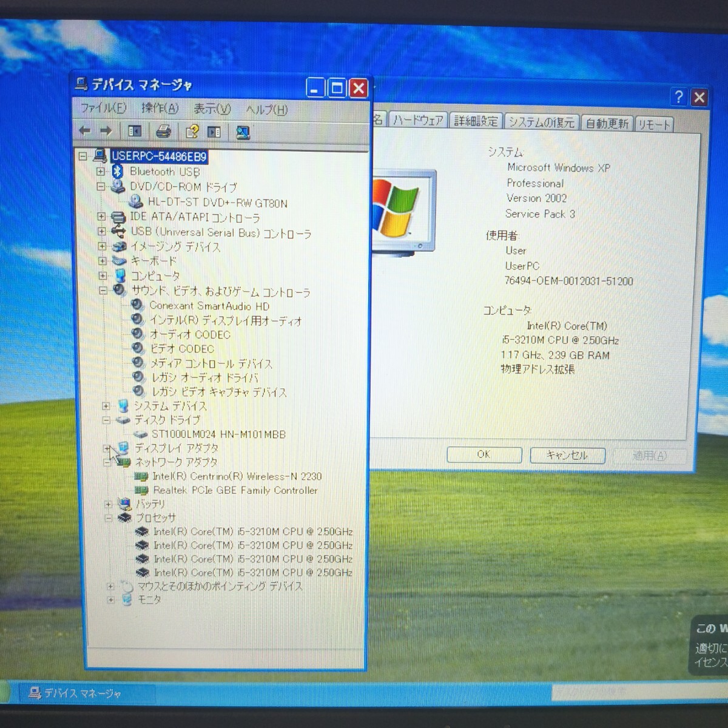Click the book-style icon right of Properties
The width and height of the screenshot is (728, 728).
pos(214,132)
